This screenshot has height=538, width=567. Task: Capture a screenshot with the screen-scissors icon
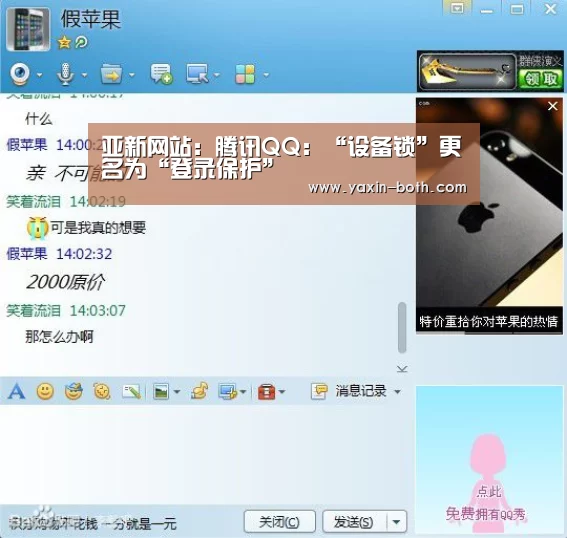coord(228,392)
